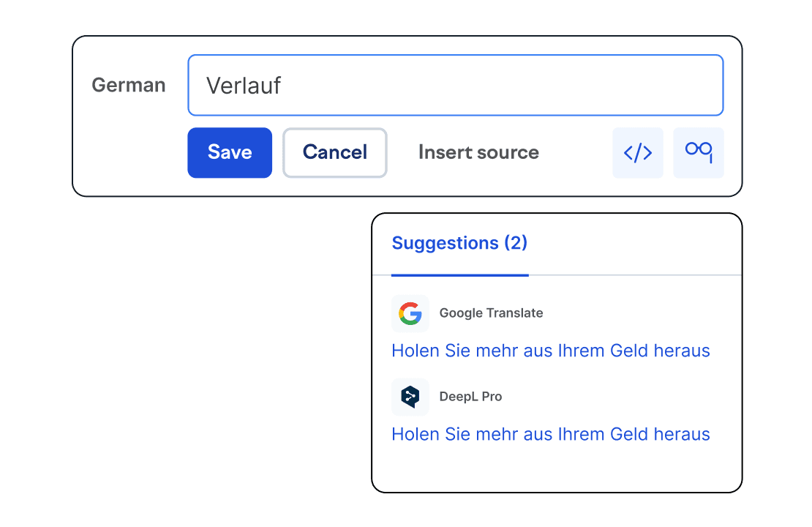The image size is (812, 527).
Task: Apply the DeepL Pro suggestion text
Action: [x=551, y=434]
